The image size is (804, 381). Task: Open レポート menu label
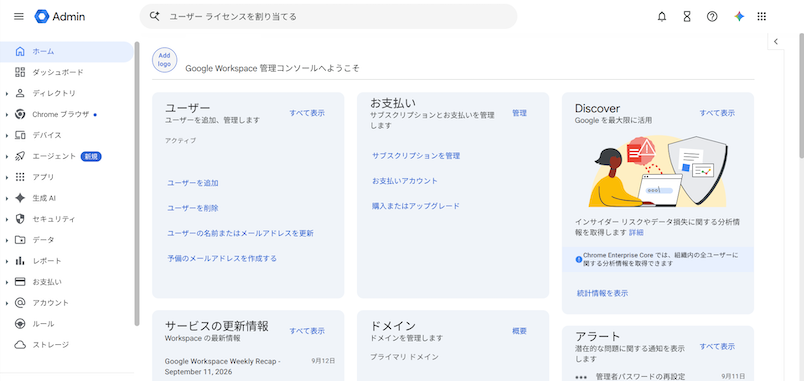[47, 261]
